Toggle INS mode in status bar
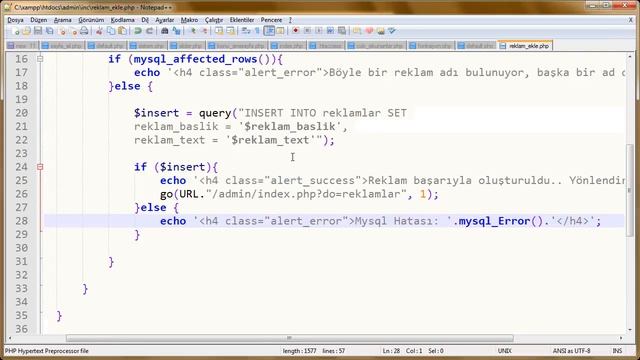 617,351
